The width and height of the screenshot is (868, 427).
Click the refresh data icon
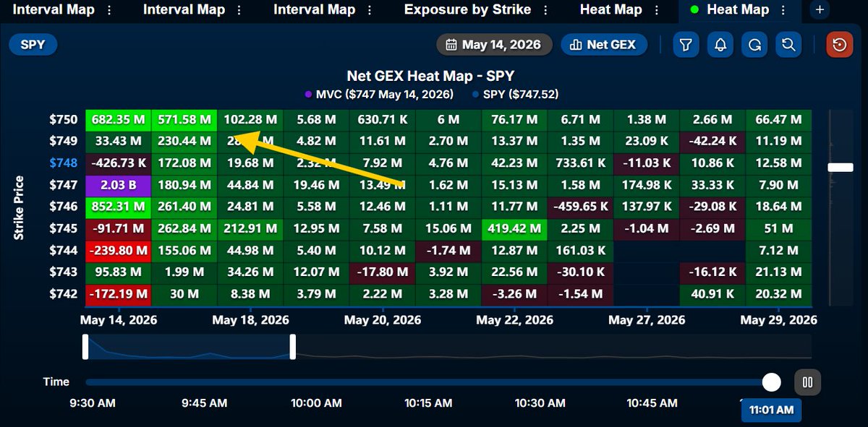[x=754, y=45]
